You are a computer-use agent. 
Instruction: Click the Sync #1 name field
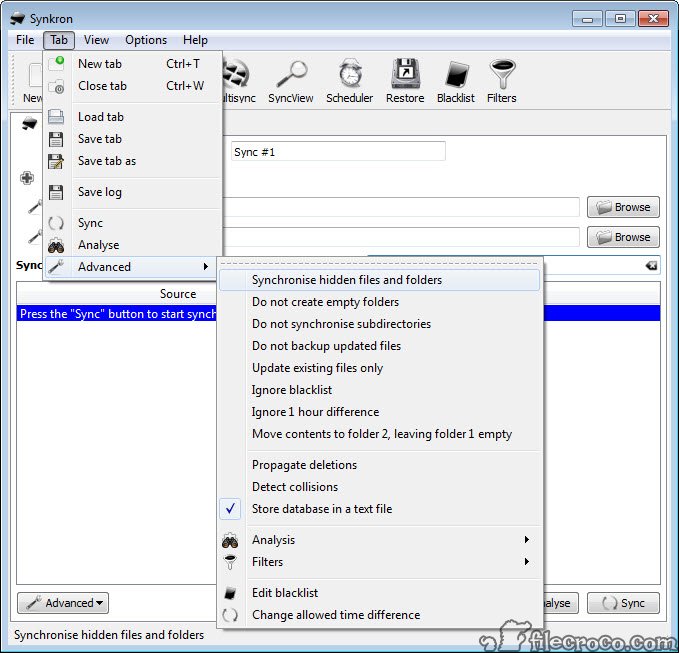point(338,152)
